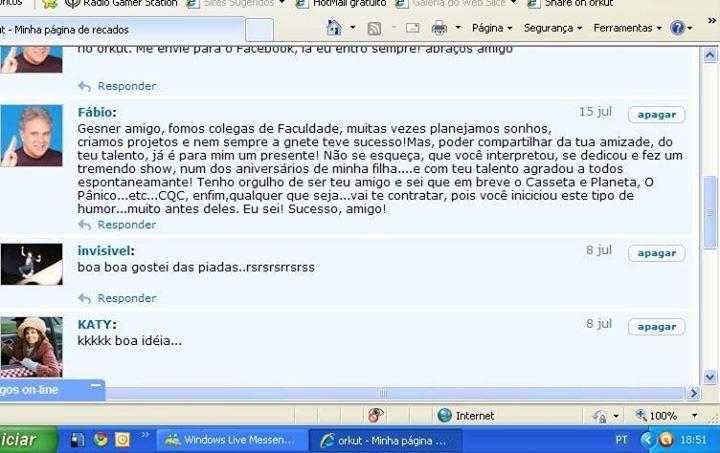Image resolution: width=720 pixels, height=453 pixels.
Task: Click the 100% zoom level button
Action: click(x=657, y=415)
